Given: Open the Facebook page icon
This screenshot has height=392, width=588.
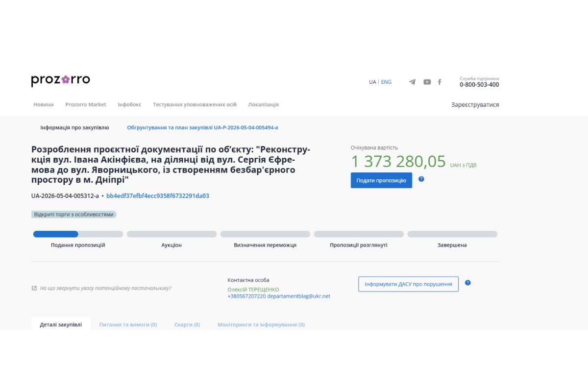Looking at the screenshot, I should click(440, 82).
